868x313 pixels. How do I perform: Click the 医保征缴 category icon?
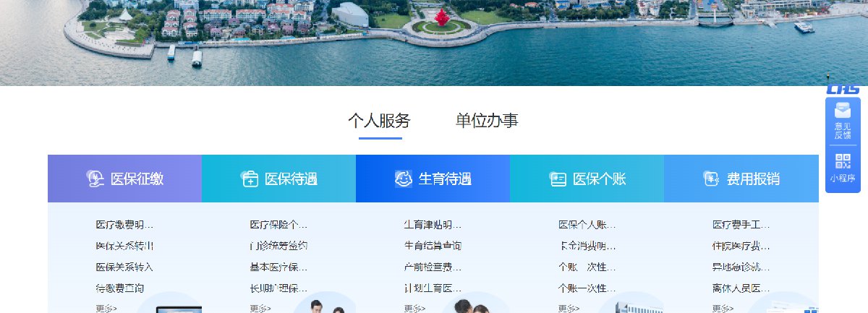95,179
